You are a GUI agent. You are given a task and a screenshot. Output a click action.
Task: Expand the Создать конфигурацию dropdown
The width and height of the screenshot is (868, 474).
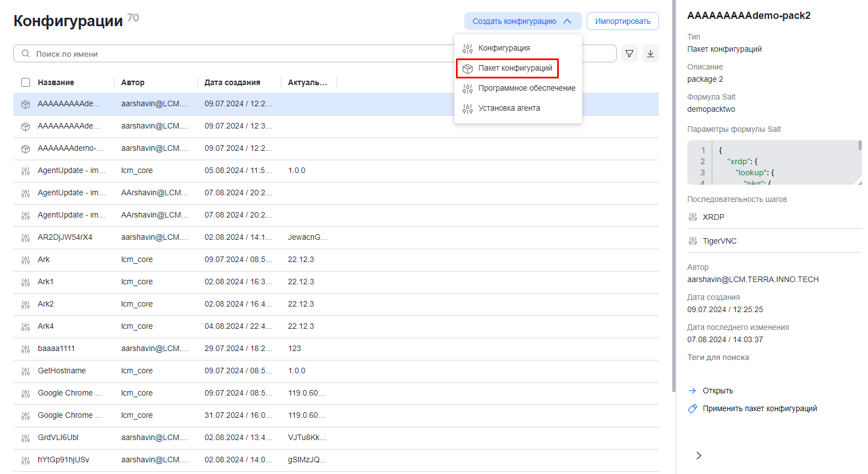click(522, 21)
